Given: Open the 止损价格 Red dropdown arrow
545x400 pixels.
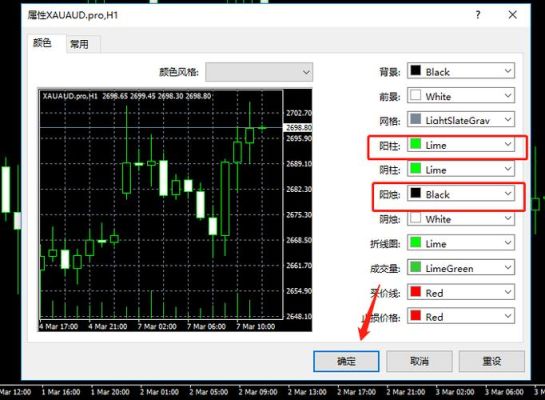Looking at the screenshot, I should pyautogui.click(x=508, y=316).
